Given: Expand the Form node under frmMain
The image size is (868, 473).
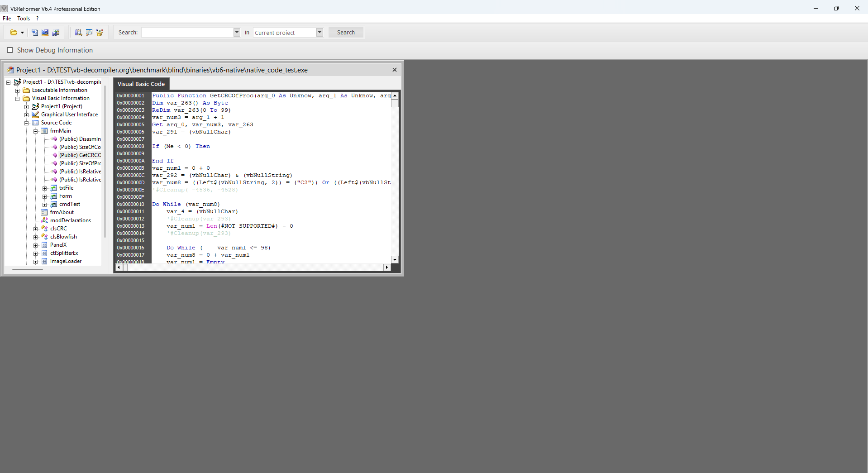Looking at the screenshot, I should (45, 196).
